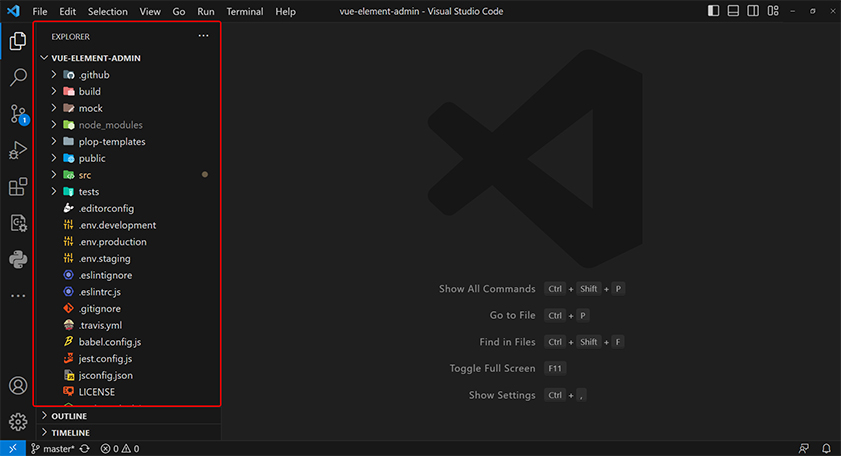Open the Source Control view
The width and height of the screenshot is (841, 456).
(18, 114)
